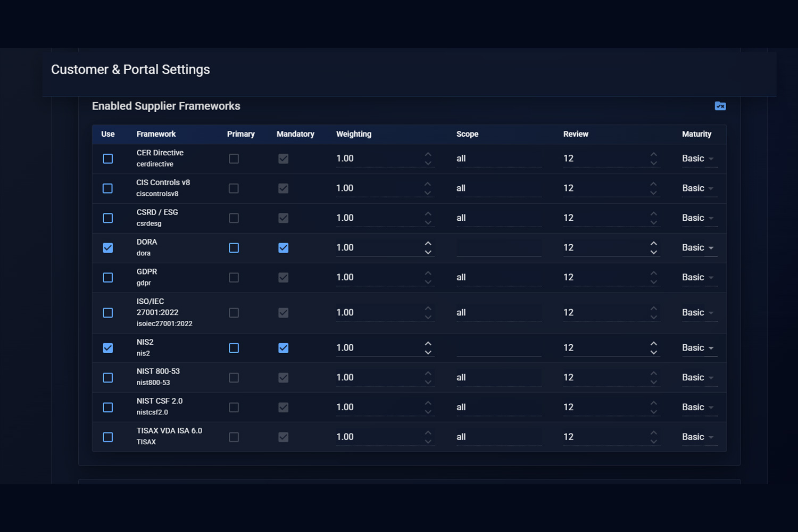This screenshot has width=798, height=532.
Task: Select the 'isoiec27001:2022' identifier text
Action: click(164, 323)
